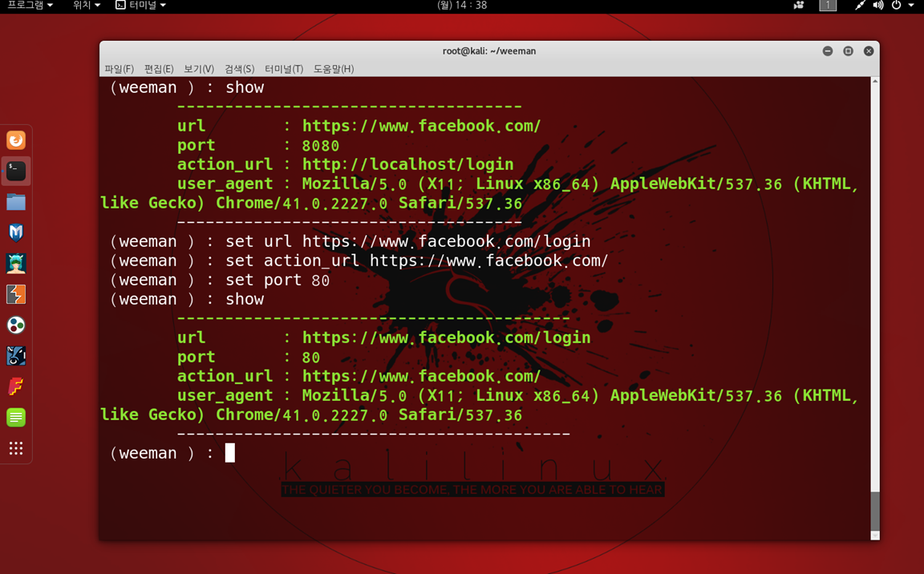Click the 'action_url : https://www.facebook.com/' output line

[359, 376]
